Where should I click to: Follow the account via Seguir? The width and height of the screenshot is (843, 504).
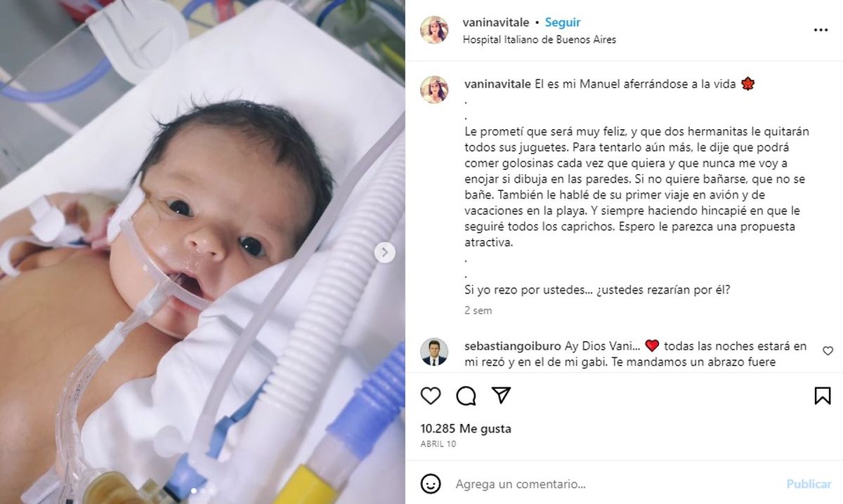click(x=563, y=22)
